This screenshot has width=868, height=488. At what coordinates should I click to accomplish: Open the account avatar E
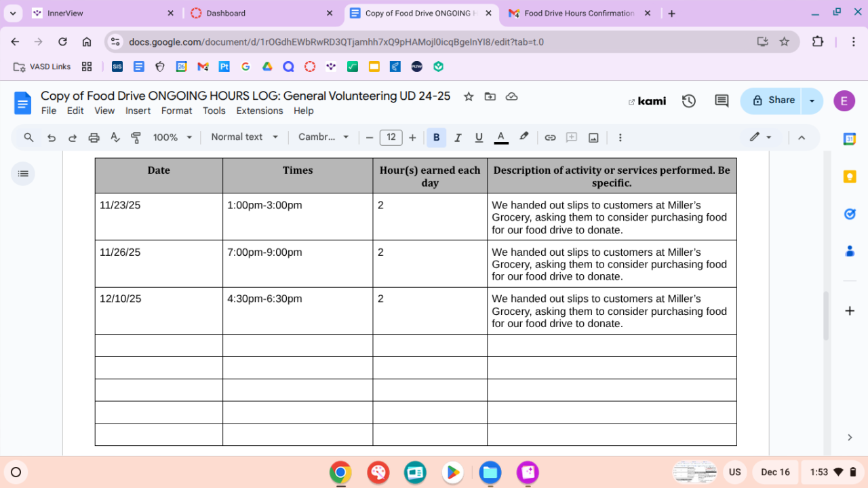[x=844, y=100]
